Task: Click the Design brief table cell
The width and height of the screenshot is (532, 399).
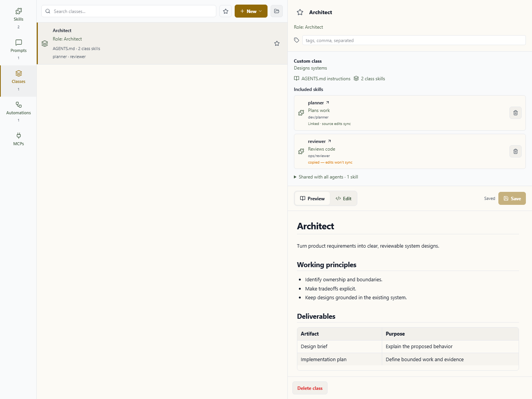Action: pyautogui.click(x=339, y=347)
